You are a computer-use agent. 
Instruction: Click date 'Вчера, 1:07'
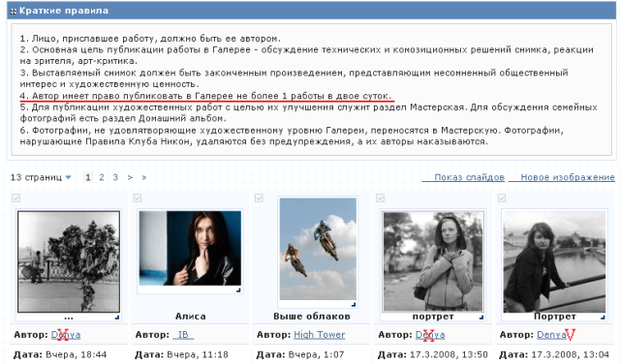point(316,354)
